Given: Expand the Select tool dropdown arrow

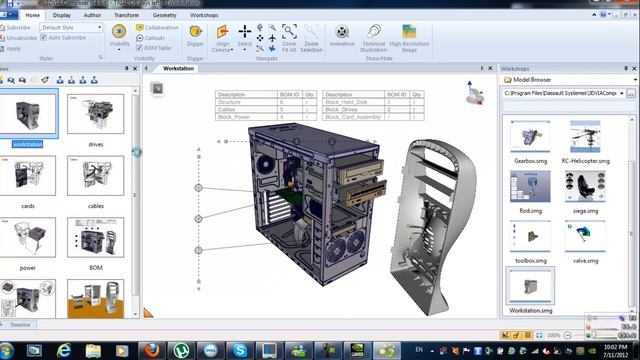Looking at the screenshot, I should [x=244, y=50].
